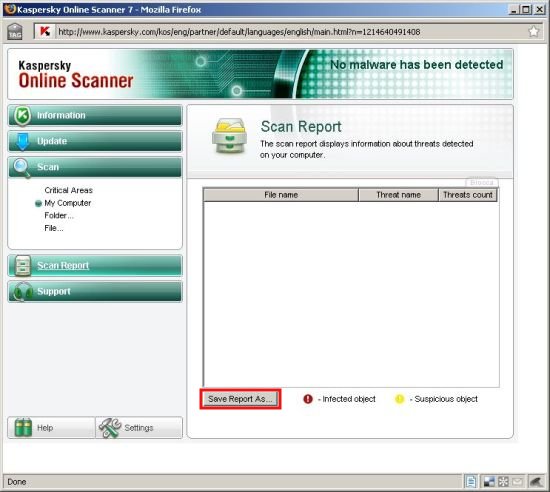Click the '- Suspicious object' legend label
The width and height of the screenshot is (550, 492).
pyautogui.click(x=444, y=399)
